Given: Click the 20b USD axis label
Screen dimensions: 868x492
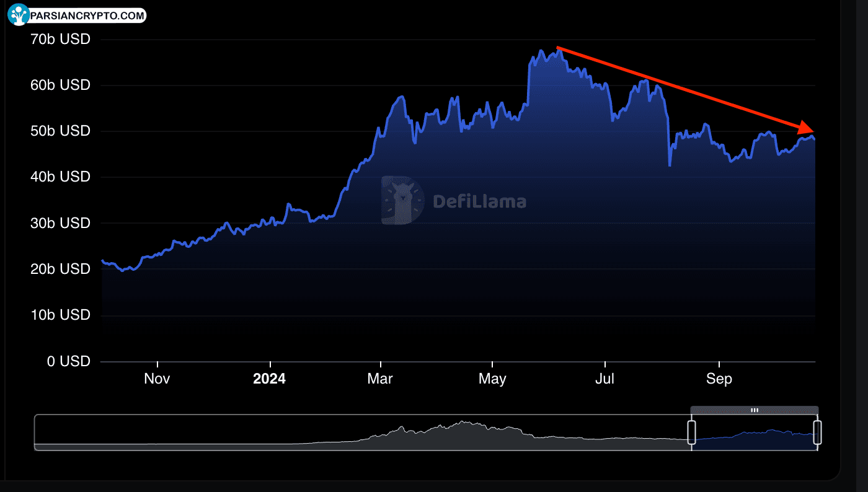Looking at the screenshot, I should click(60, 269).
